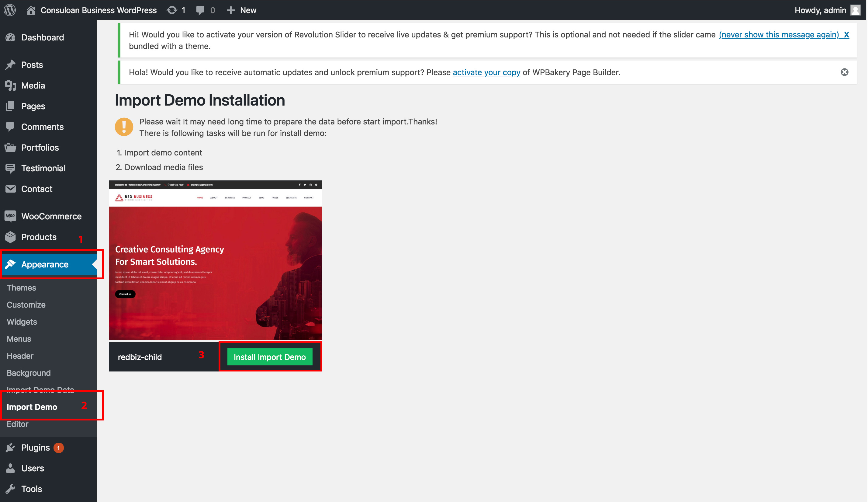Select Background in Appearance submenu
868x502 pixels.
29,373
